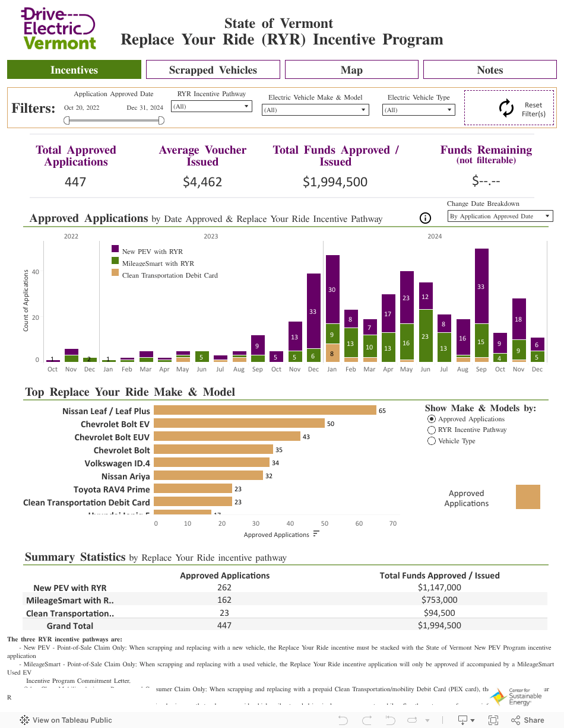Viewport: 564px width, 728px height.
Task: Click the sort icon next to Approved Applications axis
Action: tap(316, 535)
